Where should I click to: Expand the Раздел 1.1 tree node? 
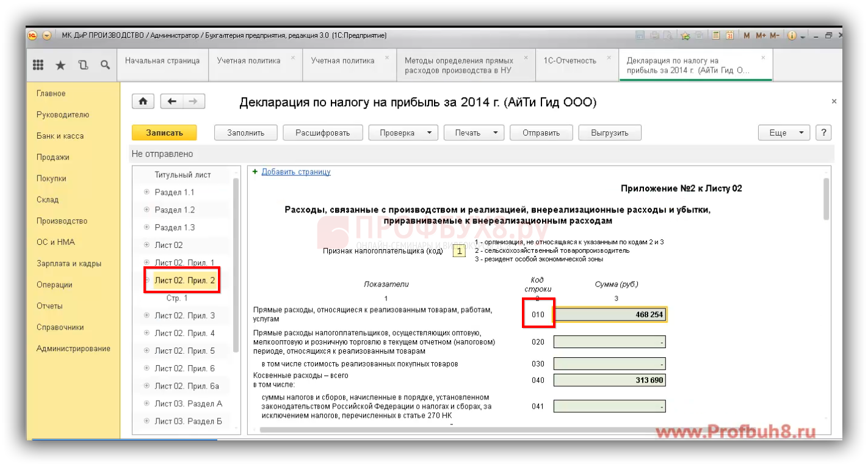click(x=146, y=192)
